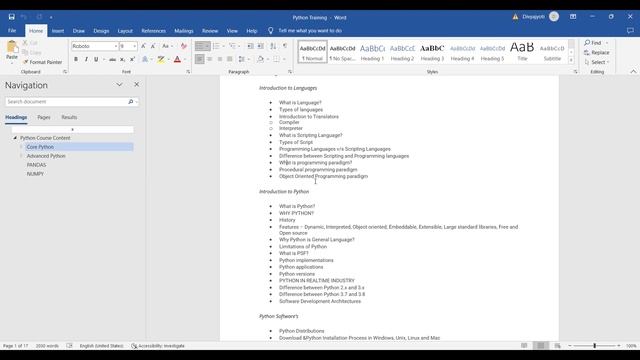Open Navigation pane task options arrow

(x=119, y=85)
